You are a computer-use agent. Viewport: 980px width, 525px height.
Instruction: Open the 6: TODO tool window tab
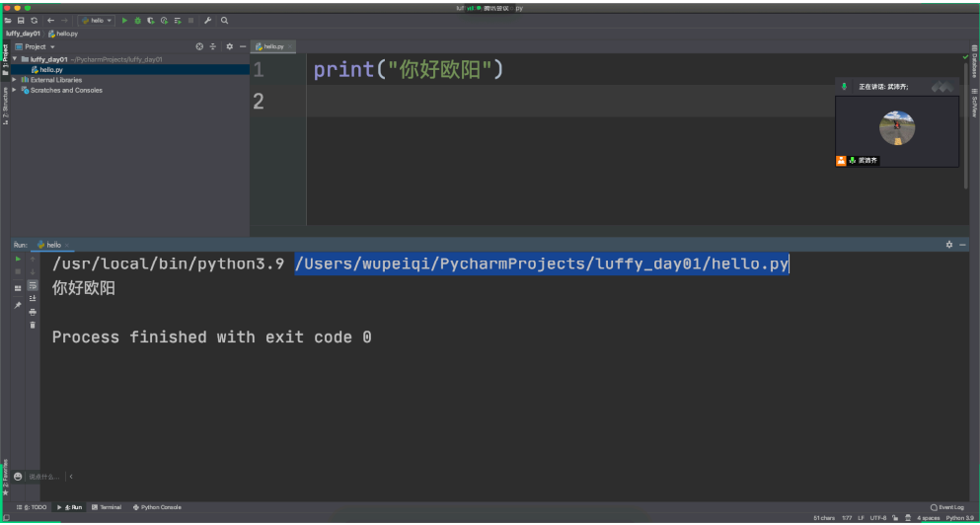[32, 507]
